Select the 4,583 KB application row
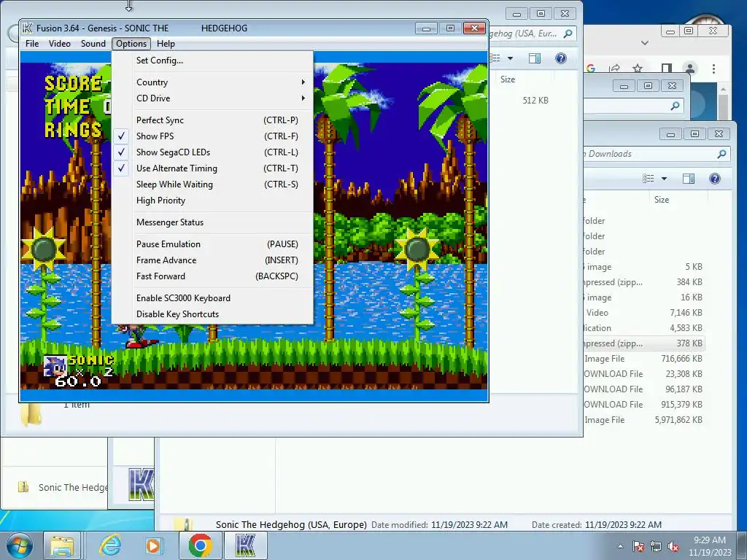This screenshot has height=560, width=747. tap(643, 328)
